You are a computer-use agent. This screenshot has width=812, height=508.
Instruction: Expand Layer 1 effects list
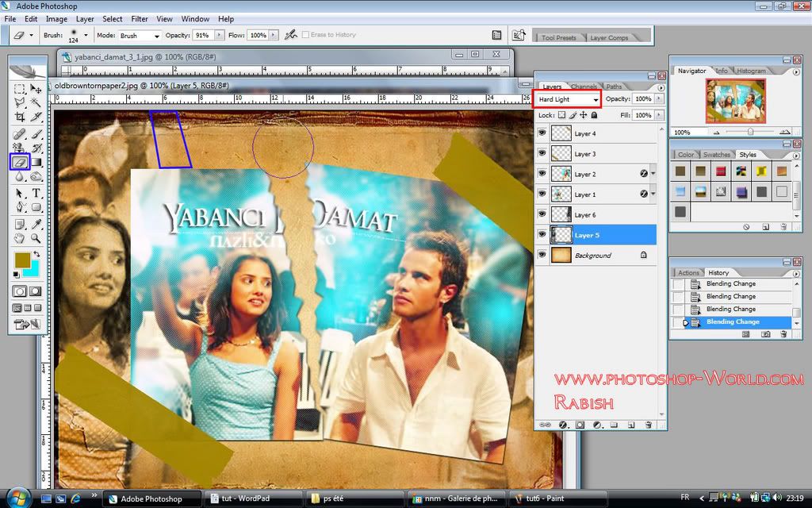(x=653, y=194)
